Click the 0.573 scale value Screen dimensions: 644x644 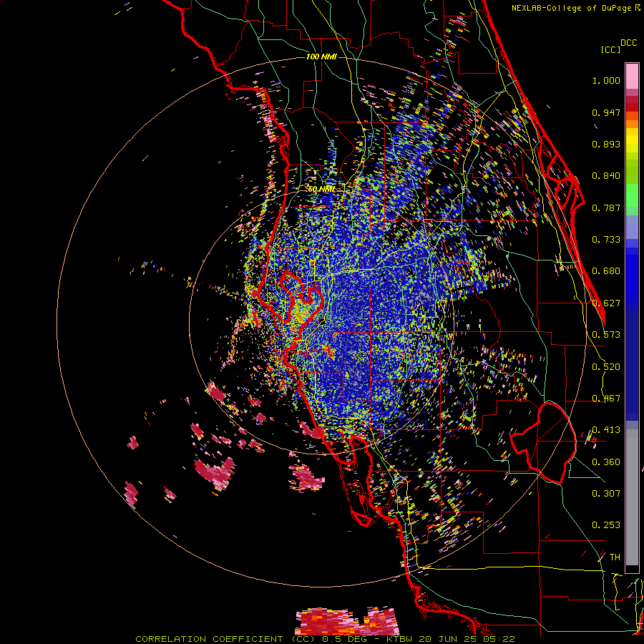606,335
